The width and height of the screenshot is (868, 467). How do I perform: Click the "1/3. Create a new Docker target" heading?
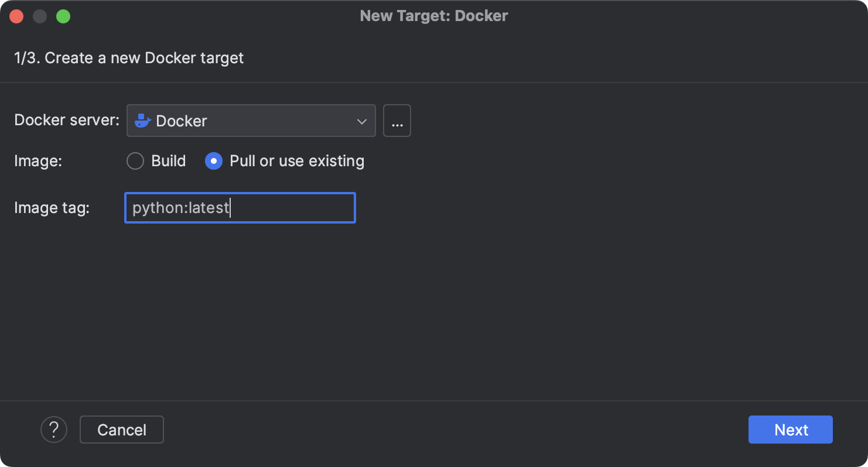click(x=129, y=57)
